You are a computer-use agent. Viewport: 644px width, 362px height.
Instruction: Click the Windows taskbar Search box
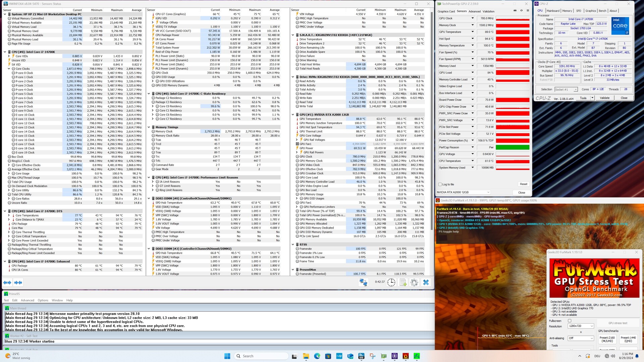click(x=261, y=356)
